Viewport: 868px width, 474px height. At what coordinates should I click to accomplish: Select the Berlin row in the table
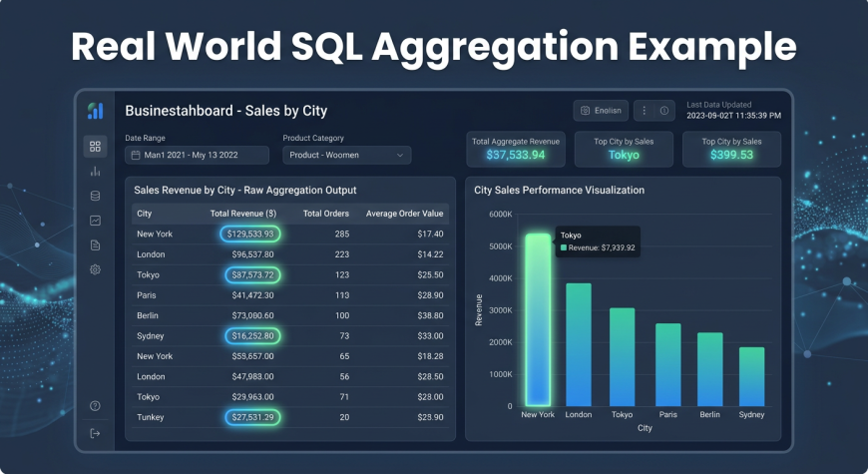click(289, 314)
